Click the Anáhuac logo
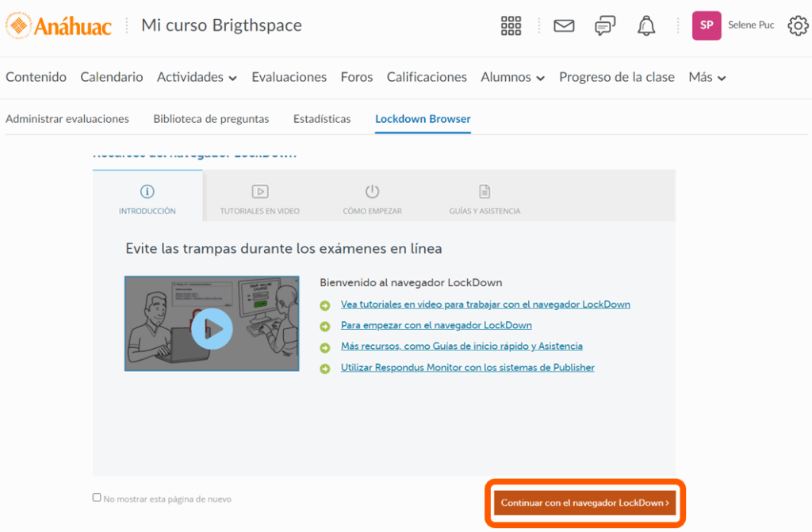 [x=59, y=25]
